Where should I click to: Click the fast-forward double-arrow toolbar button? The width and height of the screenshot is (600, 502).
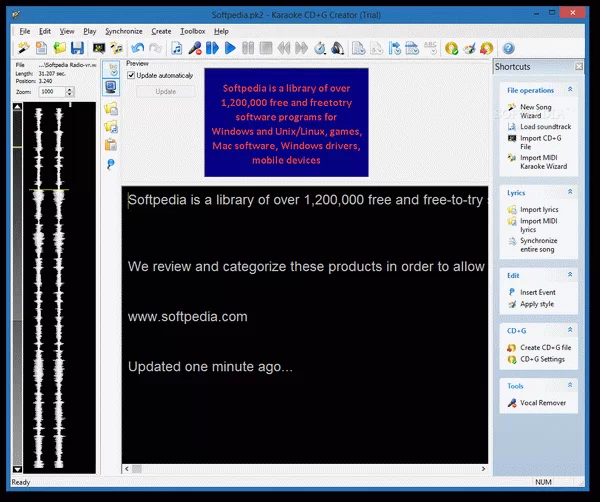pos(302,48)
